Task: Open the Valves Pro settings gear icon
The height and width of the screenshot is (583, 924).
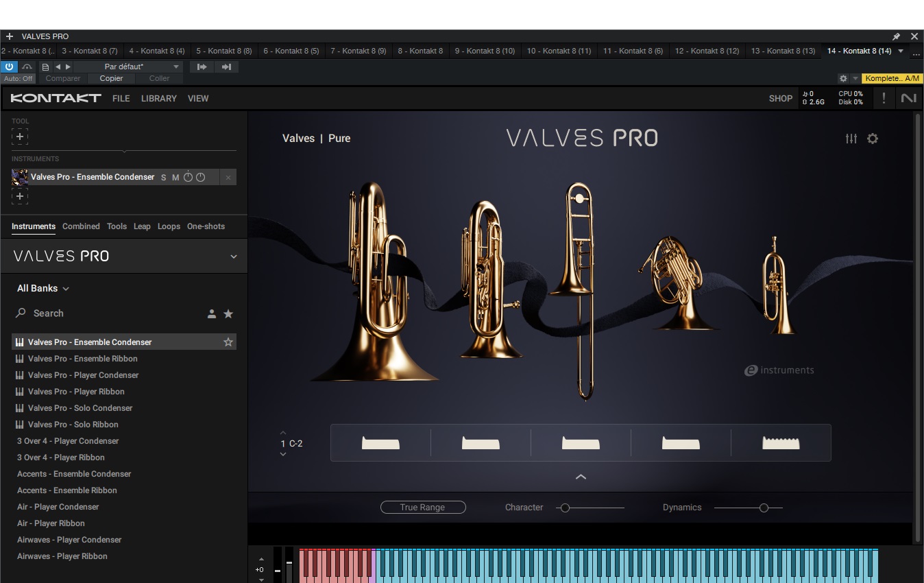Action: [873, 139]
